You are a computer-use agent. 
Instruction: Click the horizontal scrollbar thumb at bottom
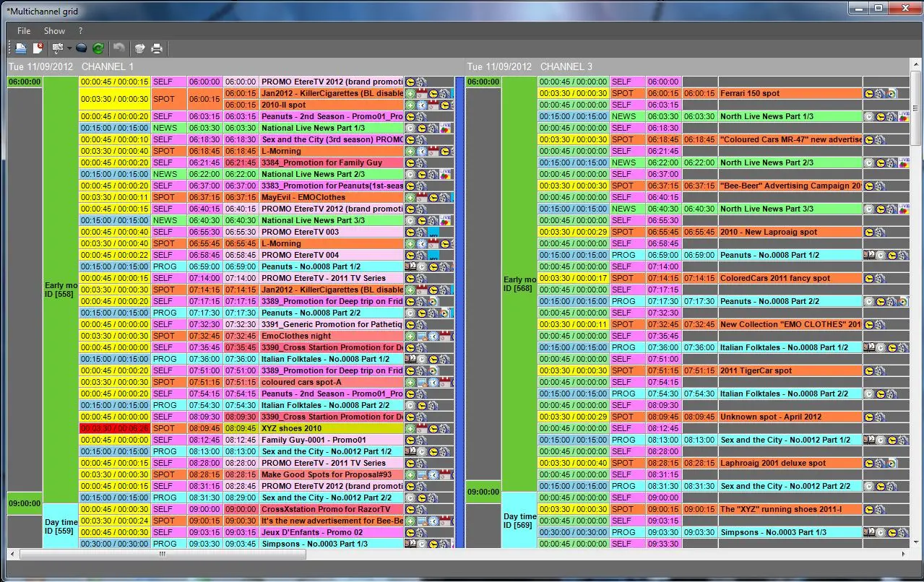(x=163, y=555)
